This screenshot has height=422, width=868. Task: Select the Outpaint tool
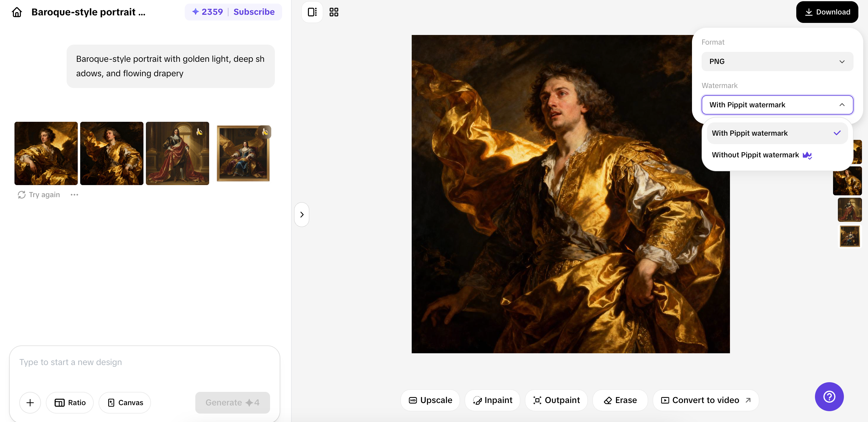[556, 400]
